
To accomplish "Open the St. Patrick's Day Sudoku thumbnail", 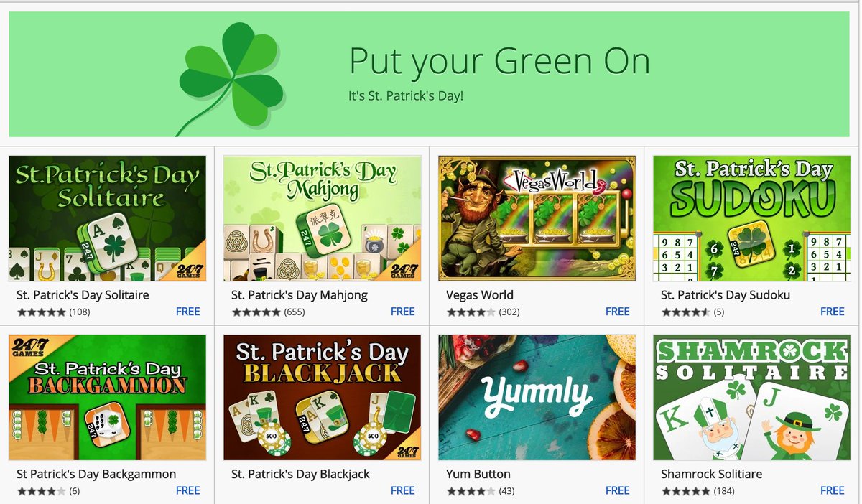I will click(751, 218).
